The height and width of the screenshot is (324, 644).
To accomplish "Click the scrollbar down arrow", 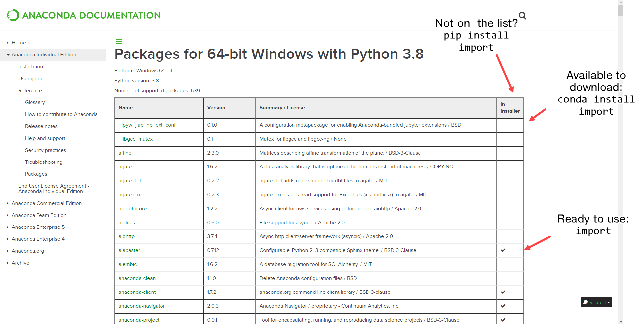I will pyautogui.click(x=621, y=321).
